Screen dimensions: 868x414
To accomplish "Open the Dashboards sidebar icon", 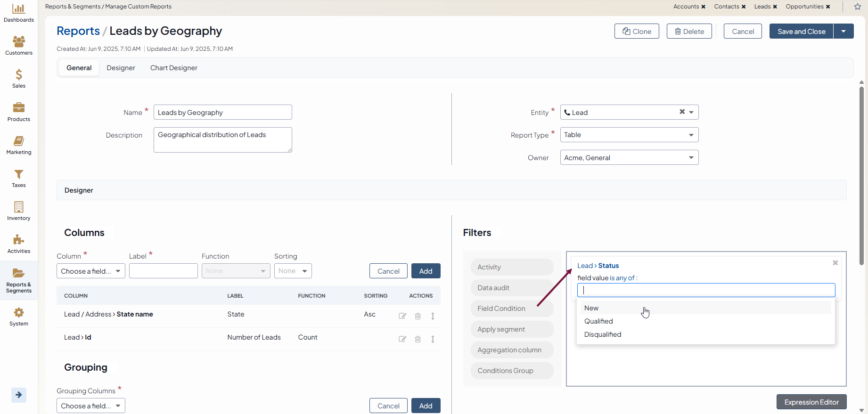I will coord(19,13).
